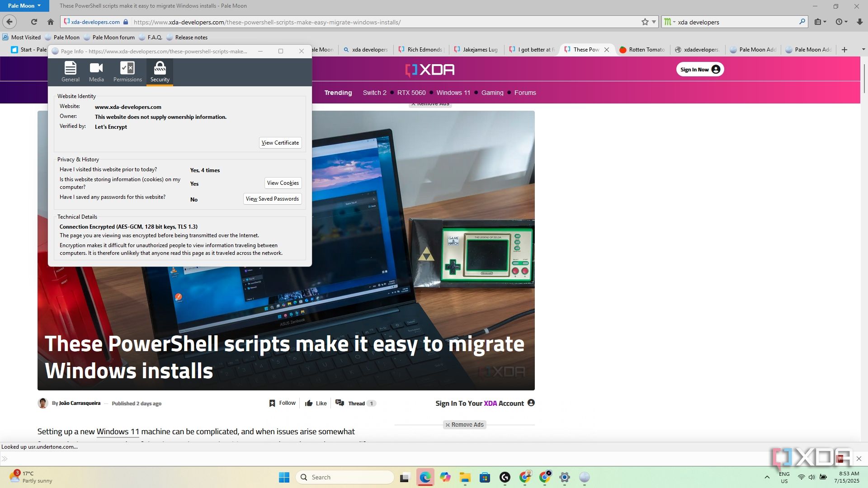The image size is (868, 488).
Task: Open a new tab with plus button
Action: [x=844, y=50]
